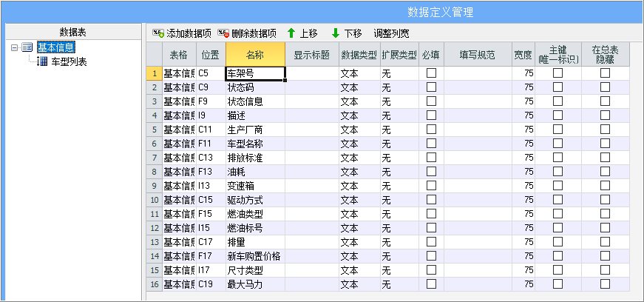The width and height of the screenshot is (644, 302).
Task: Click the 车型名称 name cell
Action: (x=256, y=144)
